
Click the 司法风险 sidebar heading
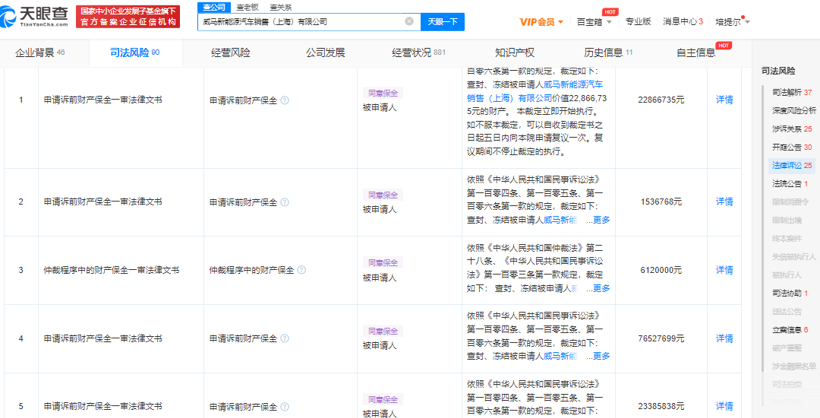(x=778, y=71)
